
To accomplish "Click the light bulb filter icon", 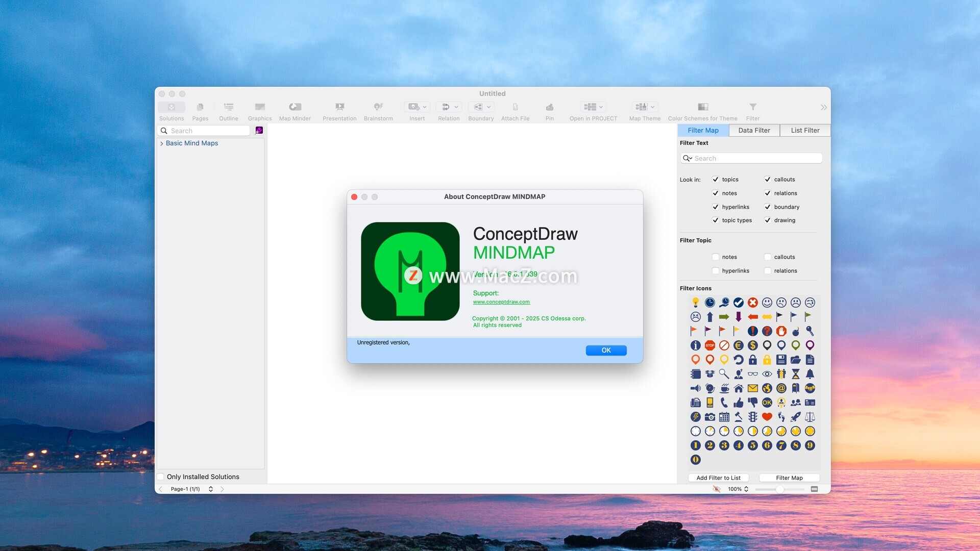I will click(x=695, y=303).
